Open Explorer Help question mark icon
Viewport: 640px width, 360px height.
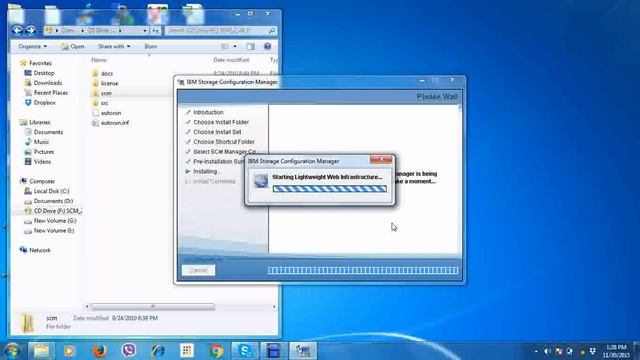[267, 47]
